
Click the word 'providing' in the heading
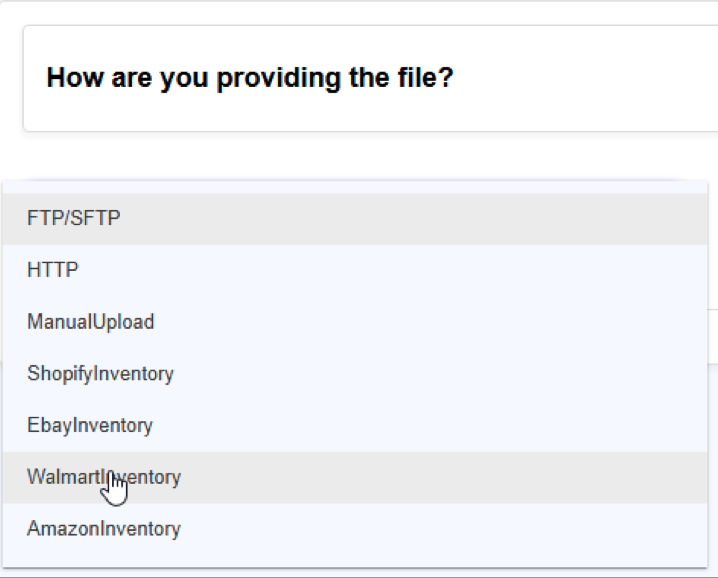coord(278,78)
